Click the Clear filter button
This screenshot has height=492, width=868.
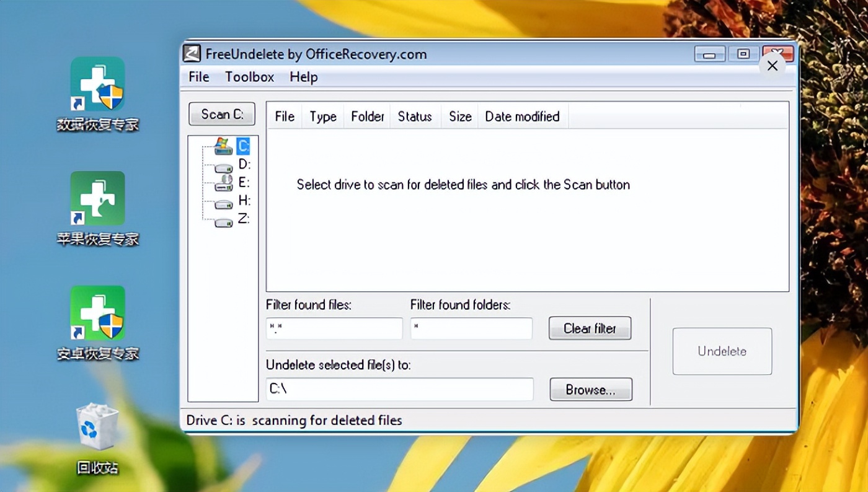(x=590, y=328)
